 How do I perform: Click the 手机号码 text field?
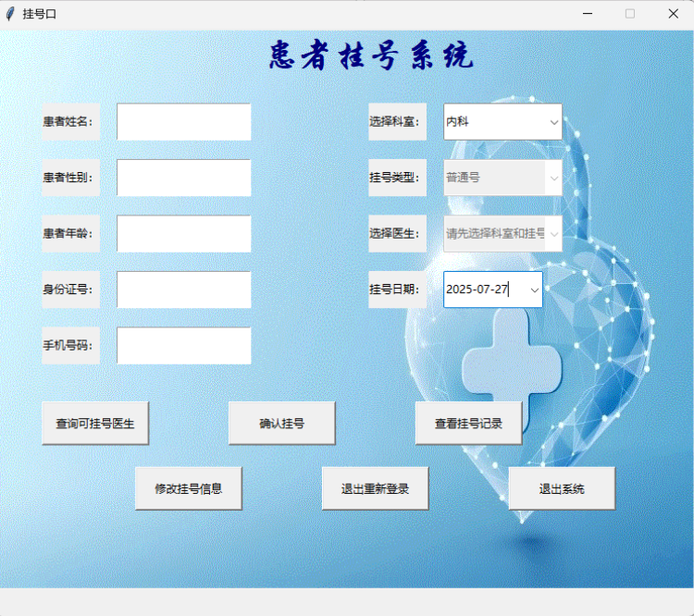pyautogui.click(x=183, y=346)
